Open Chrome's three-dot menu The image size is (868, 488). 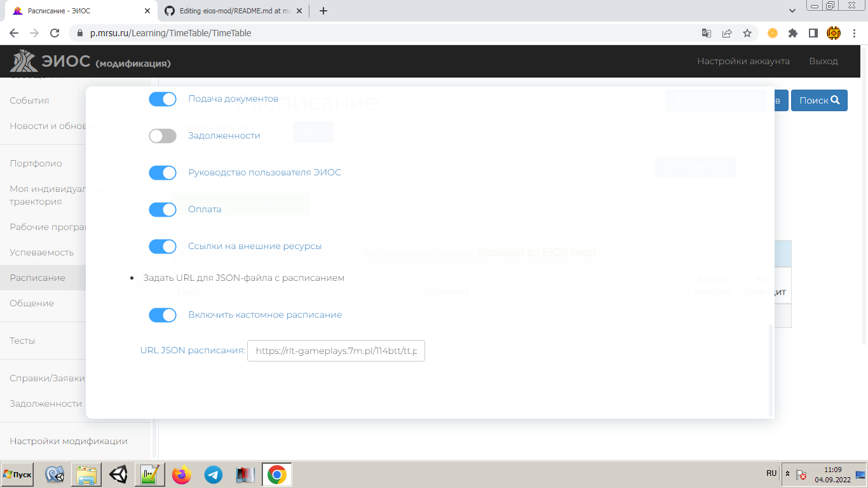point(854,32)
